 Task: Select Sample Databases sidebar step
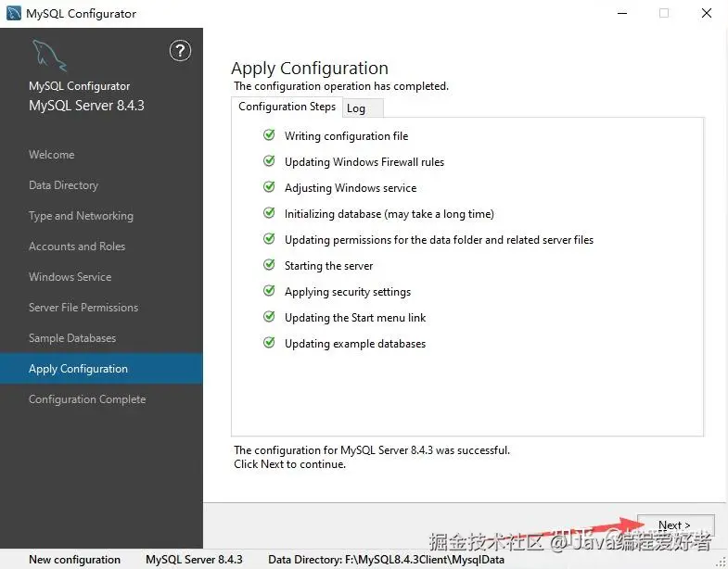pos(72,338)
